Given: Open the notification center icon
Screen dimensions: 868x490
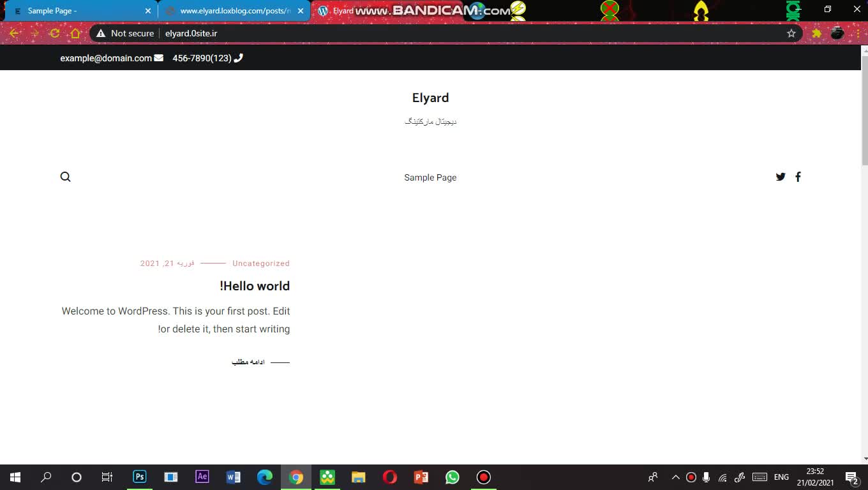Looking at the screenshot, I should pos(851,477).
